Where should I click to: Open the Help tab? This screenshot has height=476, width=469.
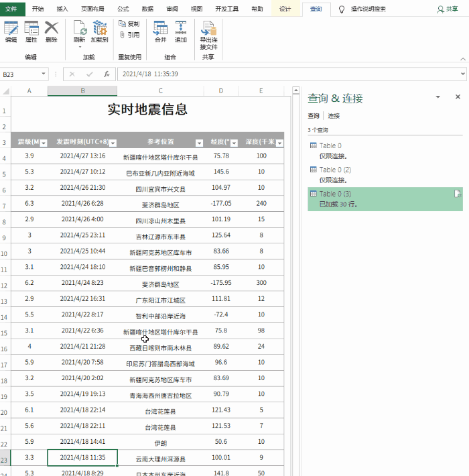click(257, 9)
